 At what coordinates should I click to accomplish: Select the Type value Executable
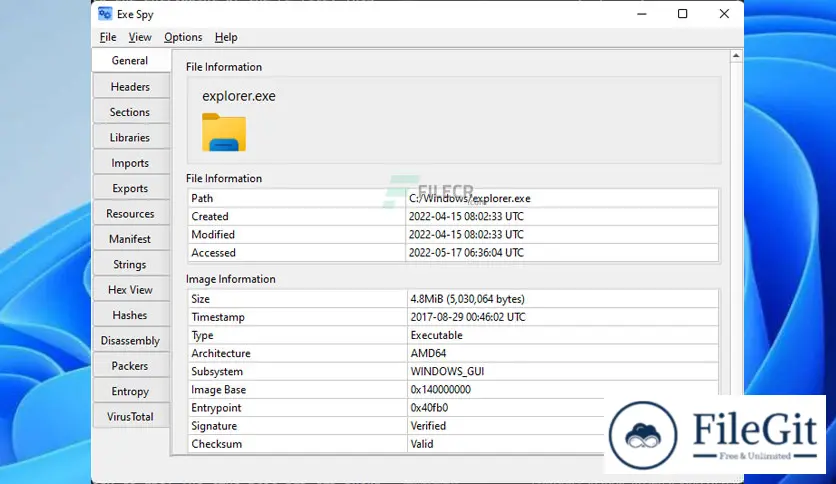(437, 335)
